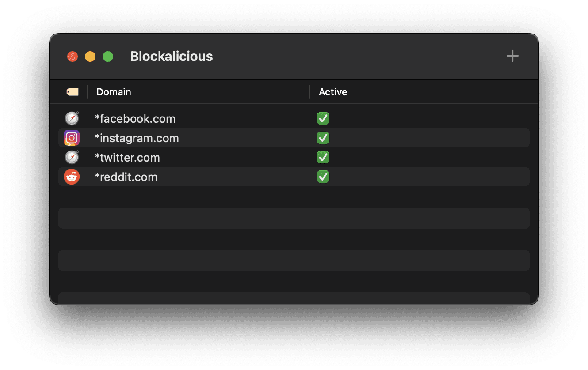Toggle the *twitter.com active checkbox

(323, 157)
